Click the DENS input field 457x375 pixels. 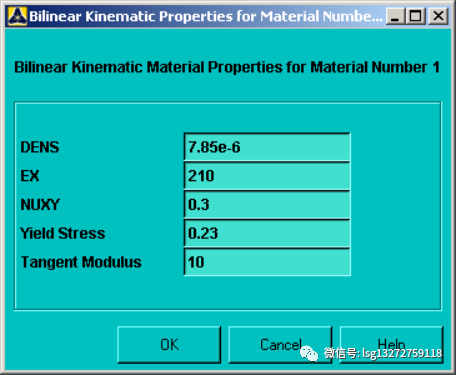point(267,147)
